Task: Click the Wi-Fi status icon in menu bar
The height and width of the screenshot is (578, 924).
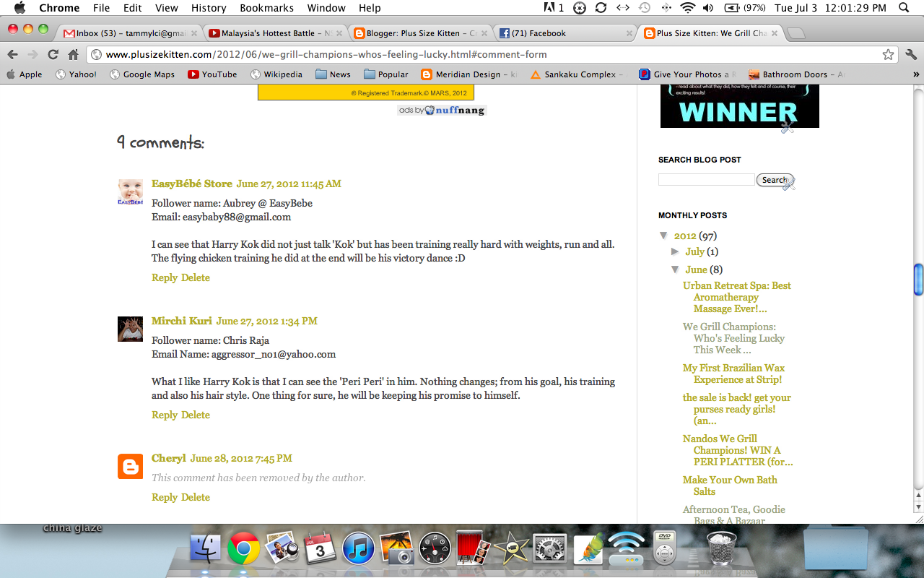Action: click(x=687, y=8)
